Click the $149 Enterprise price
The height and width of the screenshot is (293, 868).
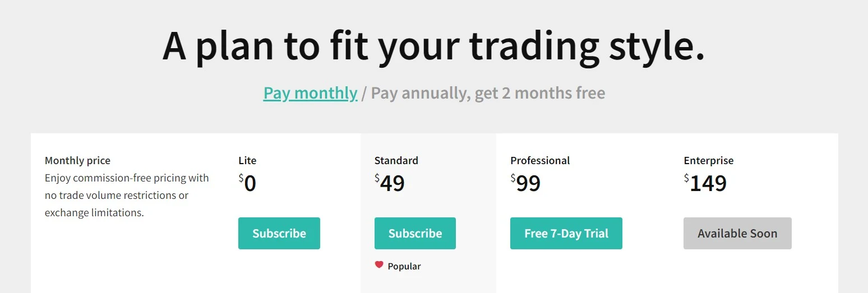(705, 183)
